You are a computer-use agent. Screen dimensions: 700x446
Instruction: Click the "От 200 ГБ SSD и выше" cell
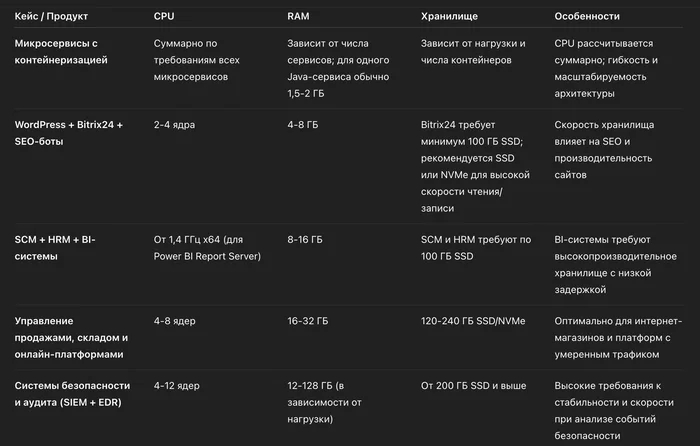[x=474, y=385]
